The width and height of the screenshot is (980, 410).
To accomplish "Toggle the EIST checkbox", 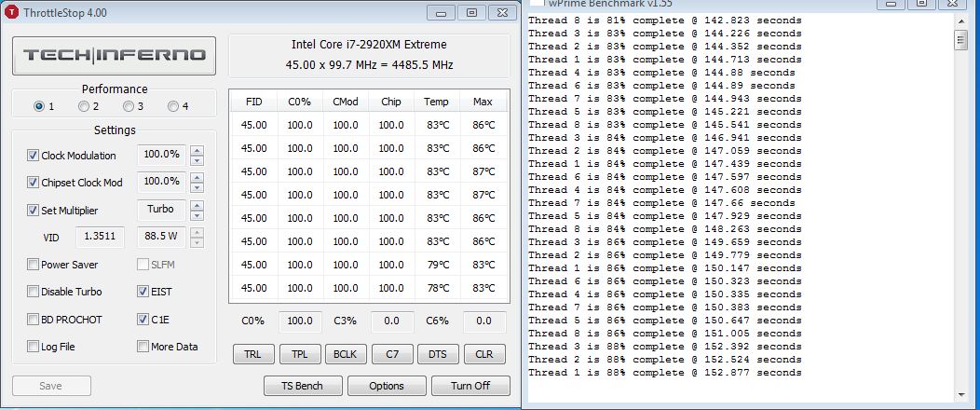I will pyautogui.click(x=143, y=292).
